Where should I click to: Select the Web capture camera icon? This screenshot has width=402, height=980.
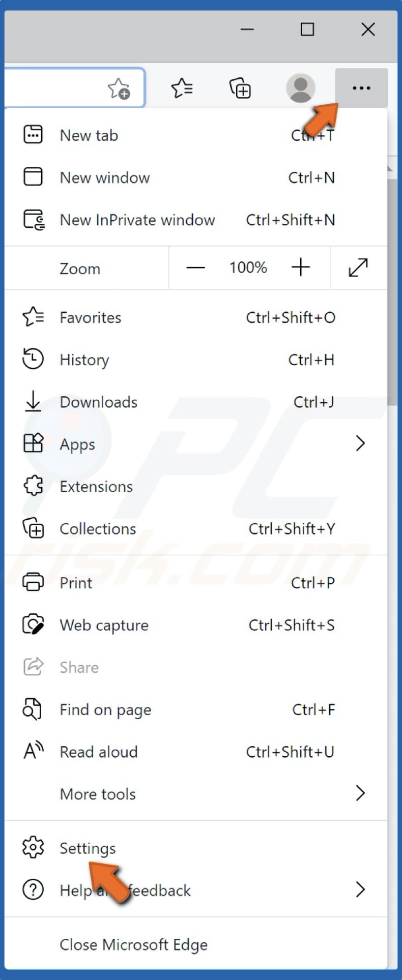[33, 625]
